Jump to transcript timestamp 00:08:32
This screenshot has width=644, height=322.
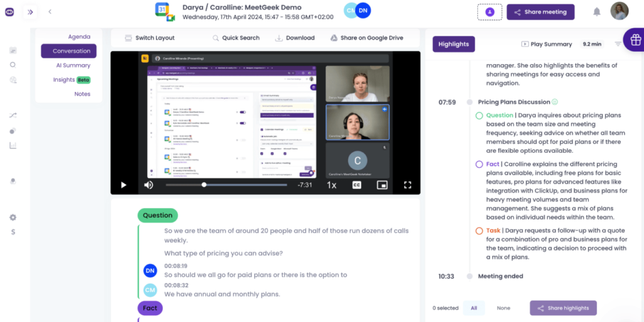tap(176, 286)
